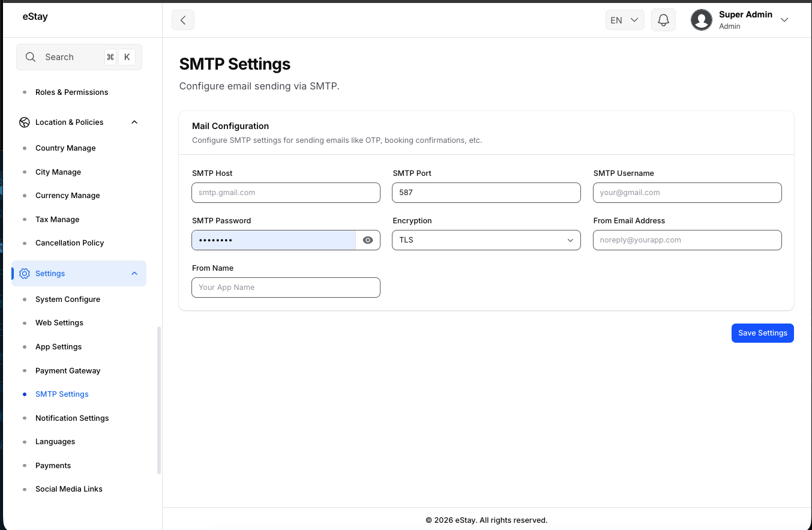Click the Location & Policies header label
The width and height of the screenshot is (812, 530).
(x=70, y=122)
